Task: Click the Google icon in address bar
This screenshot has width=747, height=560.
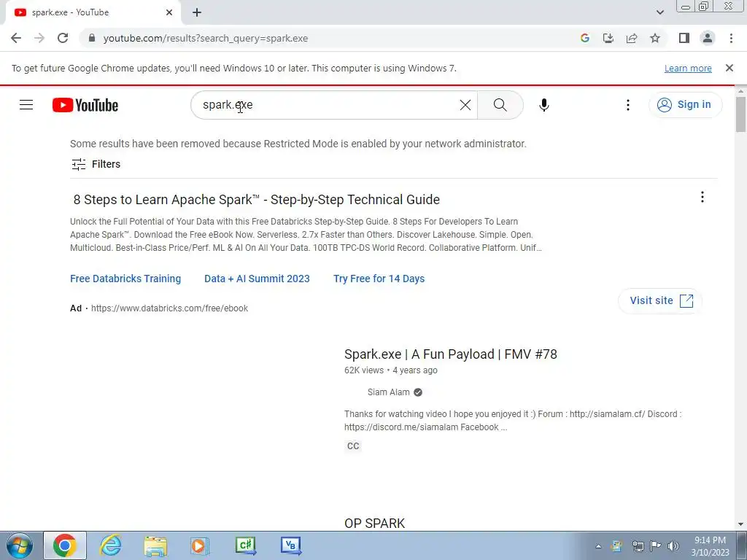Action: click(585, 38)
